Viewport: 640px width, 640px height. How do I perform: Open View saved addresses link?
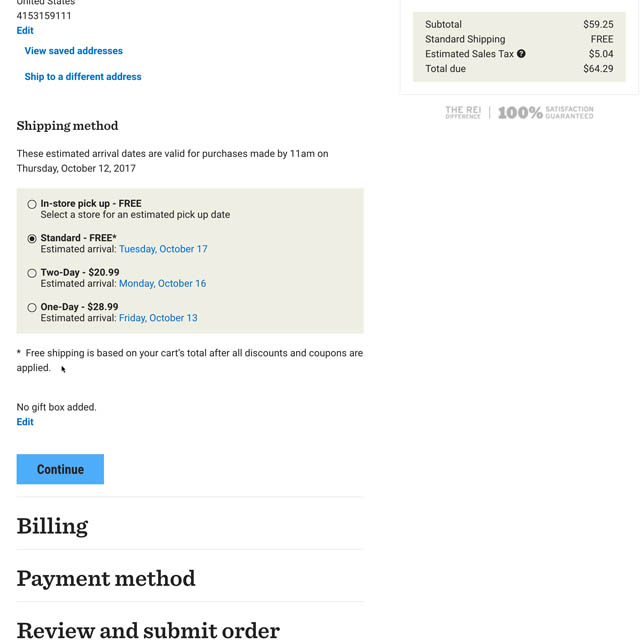click(x=74, y=51)
